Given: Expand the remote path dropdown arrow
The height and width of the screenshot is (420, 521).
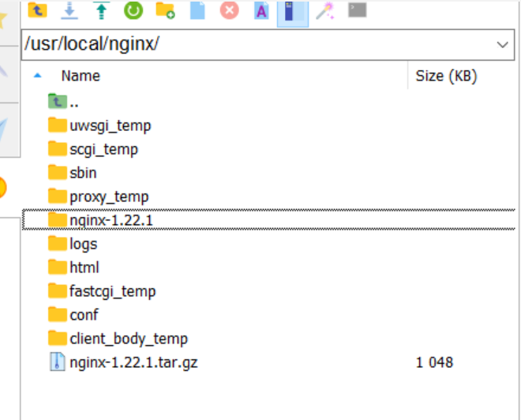Looking at the screenshot, I should point(503,44).
